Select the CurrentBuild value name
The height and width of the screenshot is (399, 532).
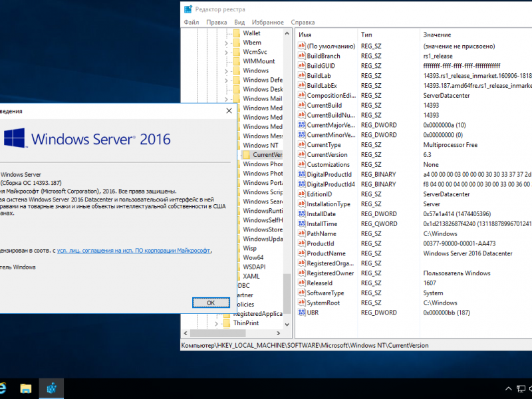pos(325,105)
